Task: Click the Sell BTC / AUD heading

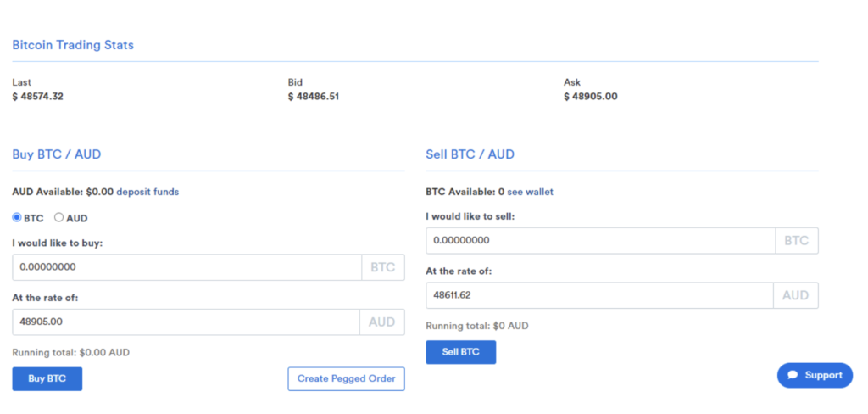Action: coord(470,154)
